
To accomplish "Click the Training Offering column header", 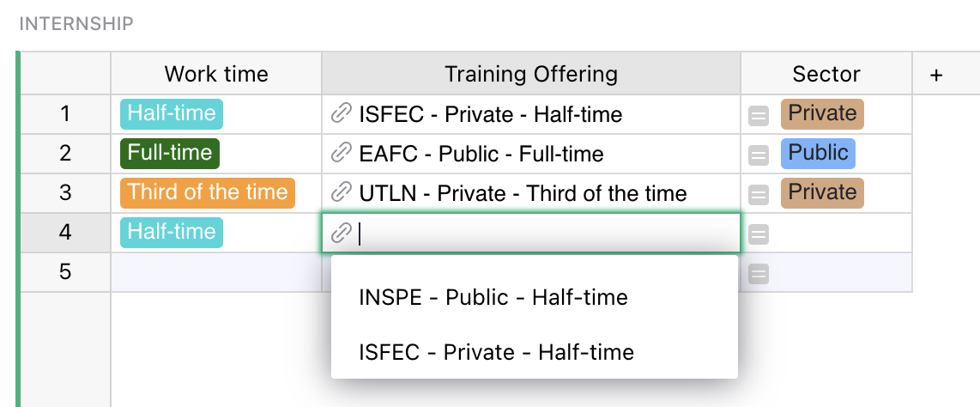I will pyautogui.click(x=530, y=74).
